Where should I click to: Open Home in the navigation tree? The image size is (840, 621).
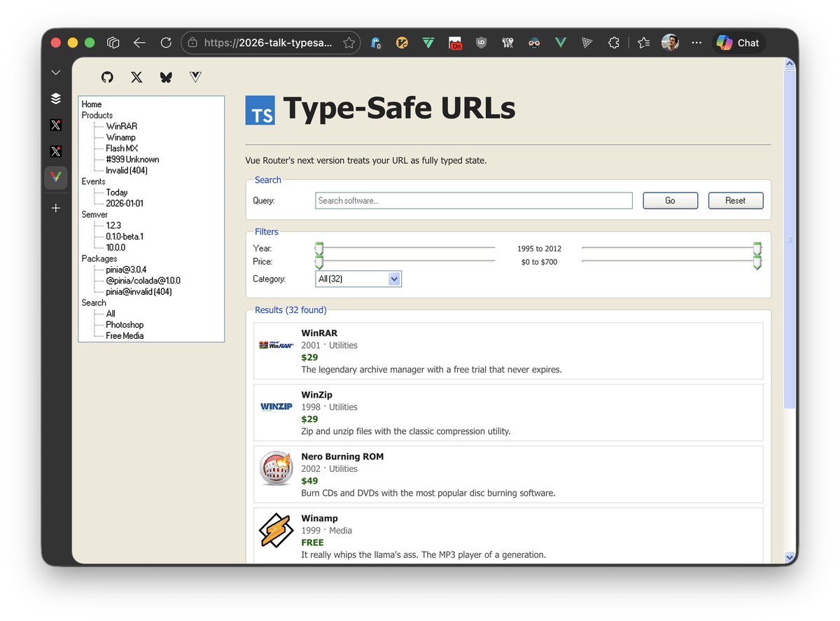92,104
